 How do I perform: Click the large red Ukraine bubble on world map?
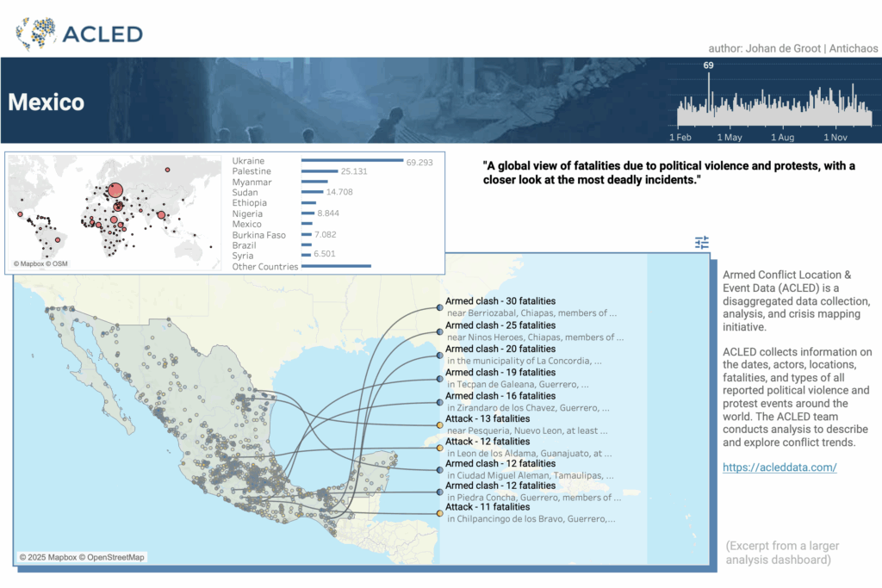(114, 191)
